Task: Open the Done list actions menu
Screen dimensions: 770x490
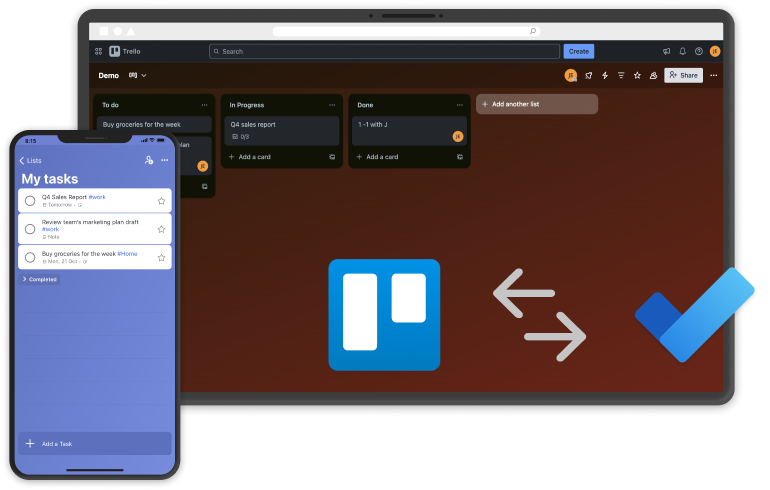Action: point(460,105)
